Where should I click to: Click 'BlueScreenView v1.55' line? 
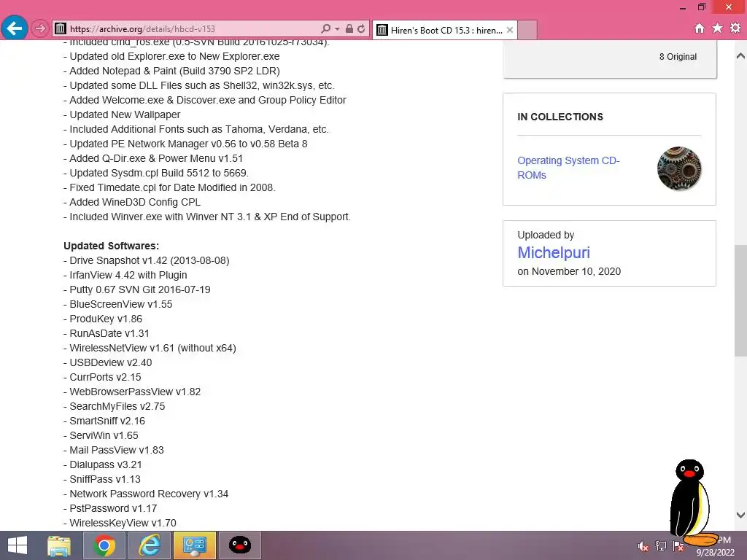click(x=117, y=304)
